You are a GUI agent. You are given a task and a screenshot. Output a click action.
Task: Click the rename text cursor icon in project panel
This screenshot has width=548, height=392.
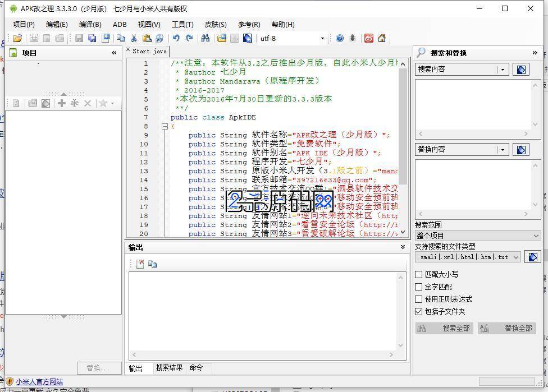(x=75, y=103)
